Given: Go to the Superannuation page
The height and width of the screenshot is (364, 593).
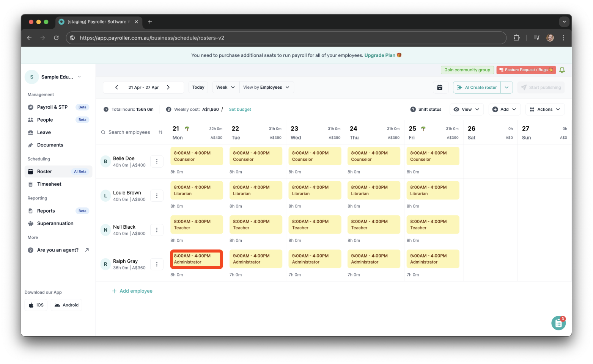Looking at the screenshot, I should (55, 223).
